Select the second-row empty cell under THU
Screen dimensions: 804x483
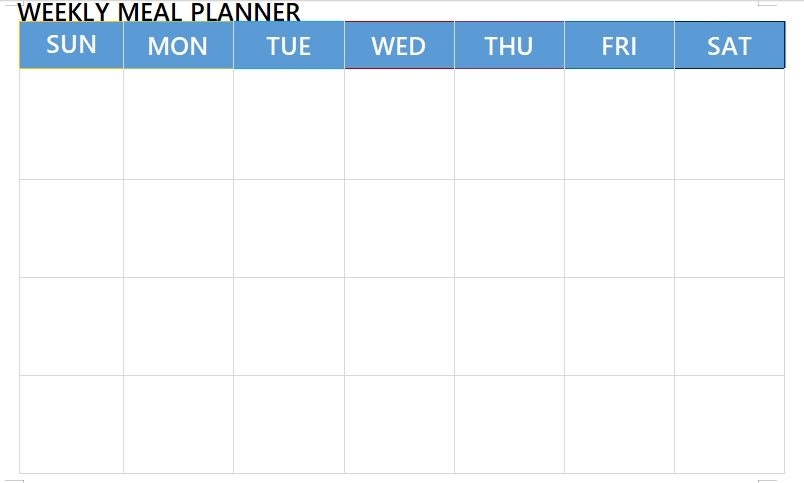click(509, 228)
